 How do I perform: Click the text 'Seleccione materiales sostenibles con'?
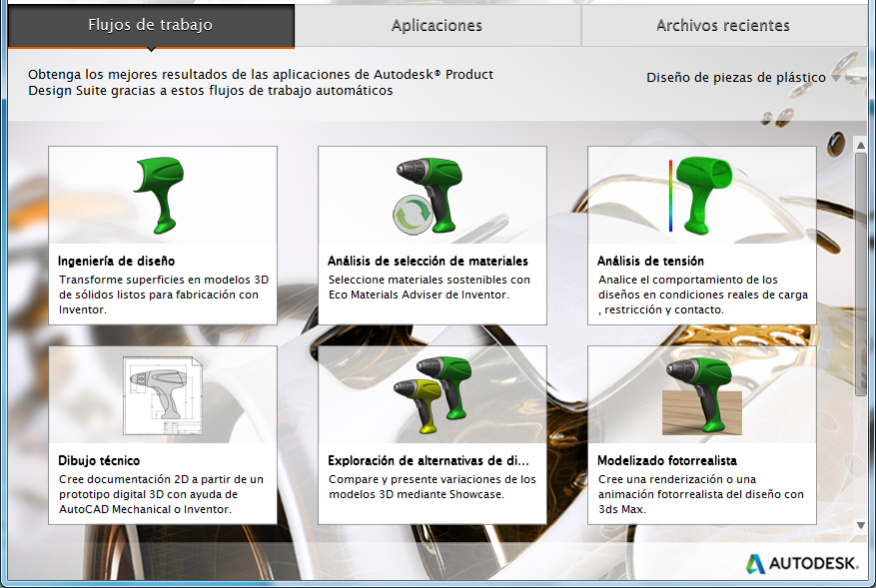coord(430,280)
